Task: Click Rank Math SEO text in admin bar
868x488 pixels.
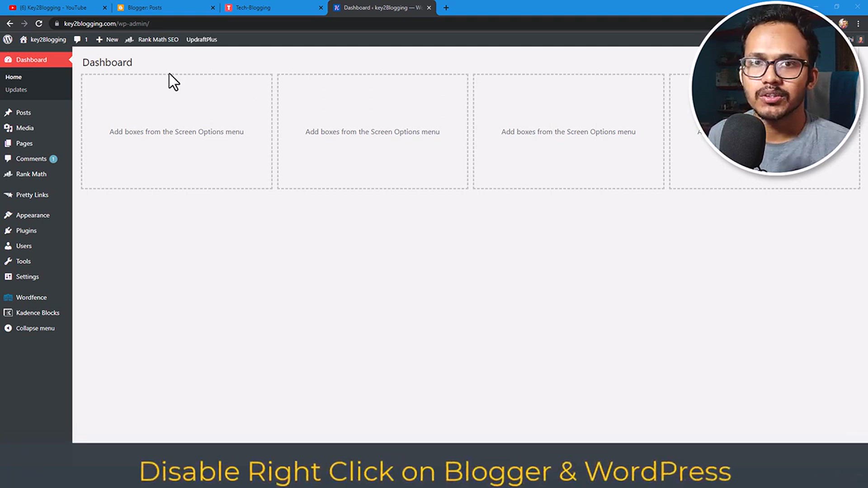Action: (158, 39)
